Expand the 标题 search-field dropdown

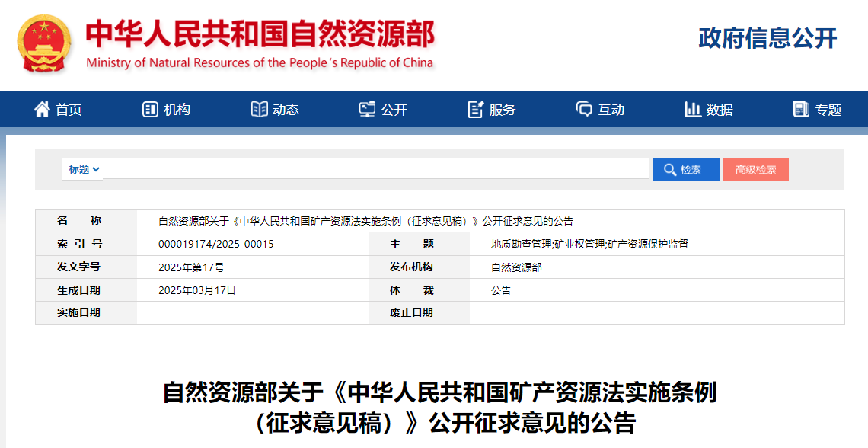point(84,169)
